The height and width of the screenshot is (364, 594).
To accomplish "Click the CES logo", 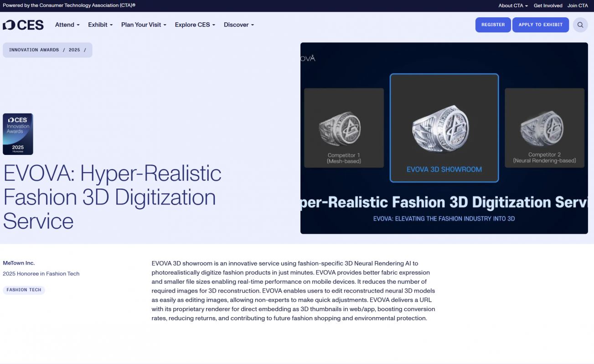I will (x=23, y=25).
